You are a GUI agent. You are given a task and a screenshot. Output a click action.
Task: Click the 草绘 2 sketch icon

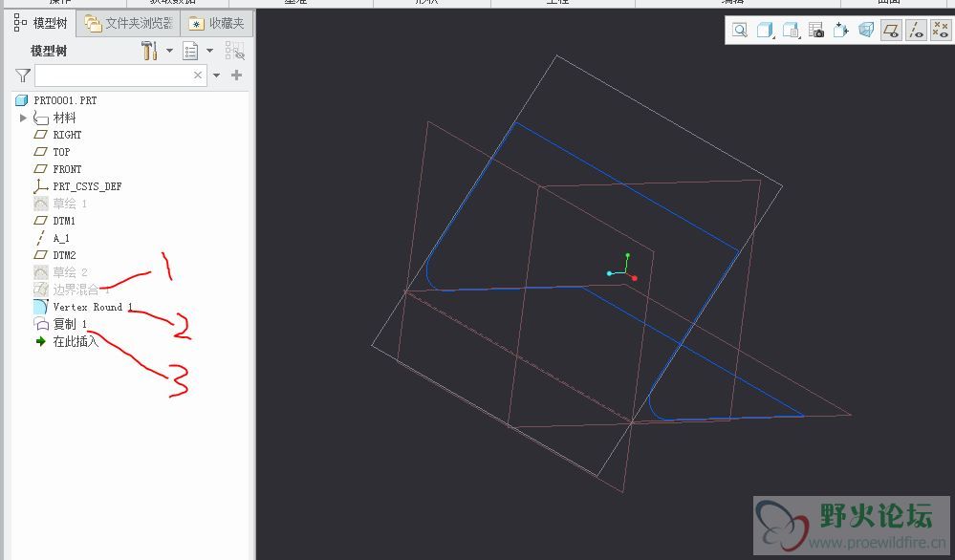tap(41, 271)
